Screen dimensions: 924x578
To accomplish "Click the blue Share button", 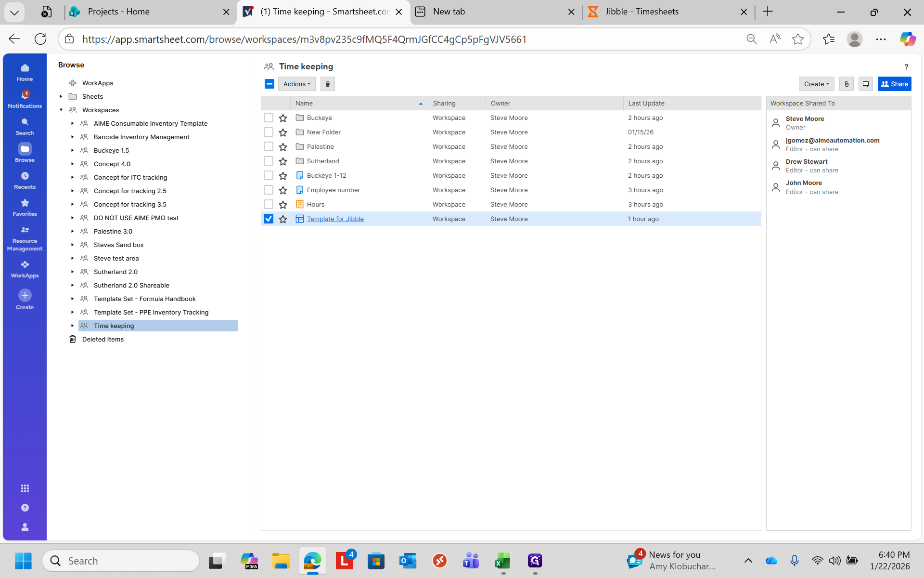I will (x=894, y=84).
